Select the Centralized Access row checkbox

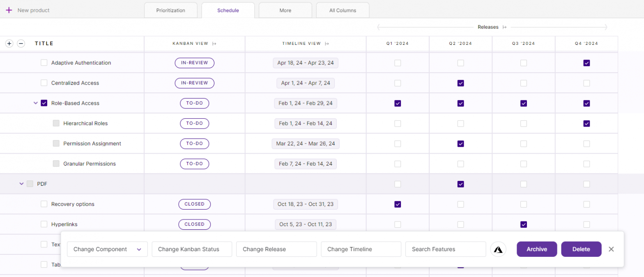click(x=44, y=83)
